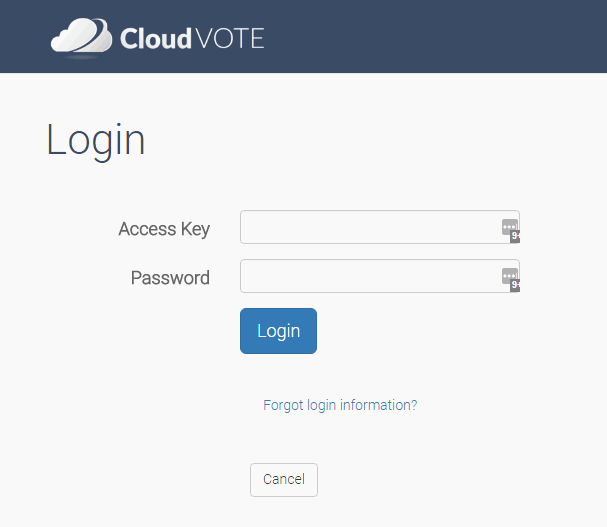Open the "Forgot login information?" link
607x527 pixels.
pyautogui.click(x=340, y=405)
